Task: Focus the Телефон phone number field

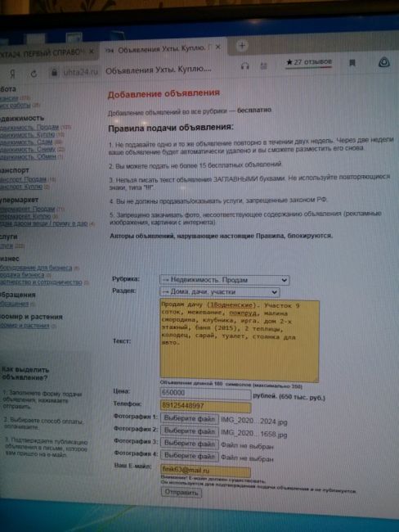Action: pos(206,406)
